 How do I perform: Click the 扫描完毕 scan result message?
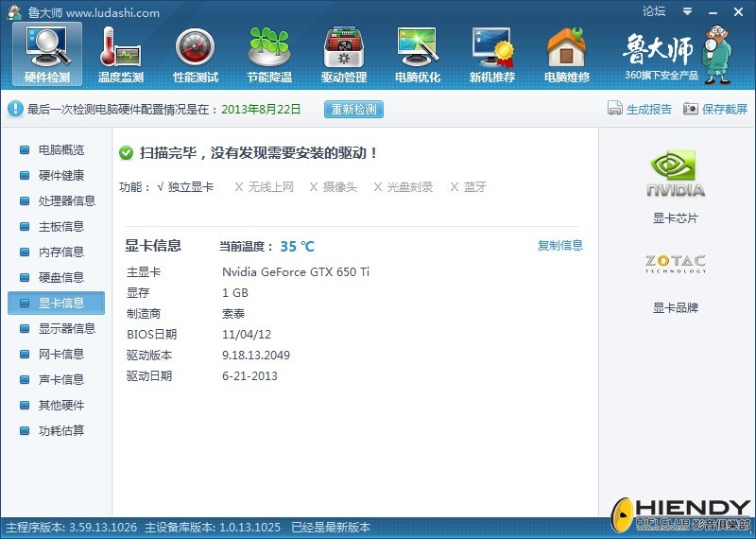pos(258,153)
